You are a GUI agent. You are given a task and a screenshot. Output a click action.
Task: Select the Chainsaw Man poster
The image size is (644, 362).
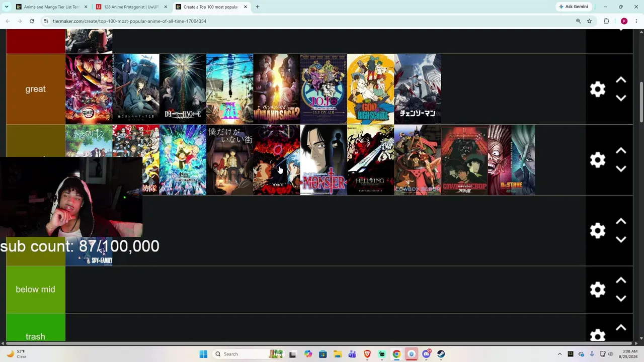tap(418, 89)
